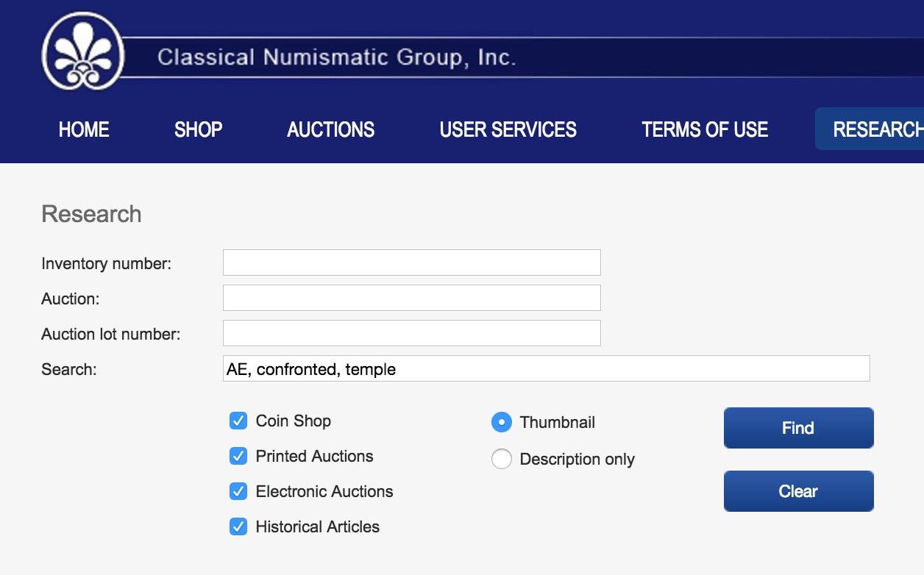Open the AUCTIONS navigation menu

click(331, 130)
